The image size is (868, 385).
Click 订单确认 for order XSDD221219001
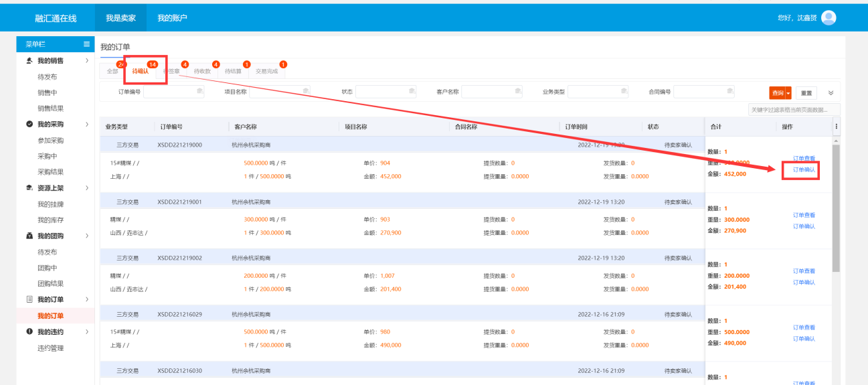(804, 226)
